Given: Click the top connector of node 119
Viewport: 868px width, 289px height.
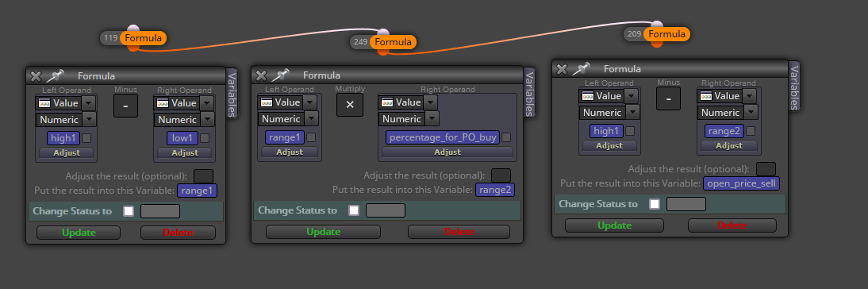Looking at the screenshot, I should coord(133,29).
